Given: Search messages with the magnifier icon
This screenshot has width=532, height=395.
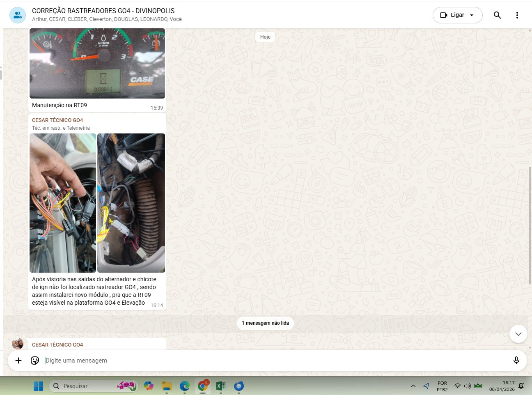Looking at the screenshot, I should point(497,15).
